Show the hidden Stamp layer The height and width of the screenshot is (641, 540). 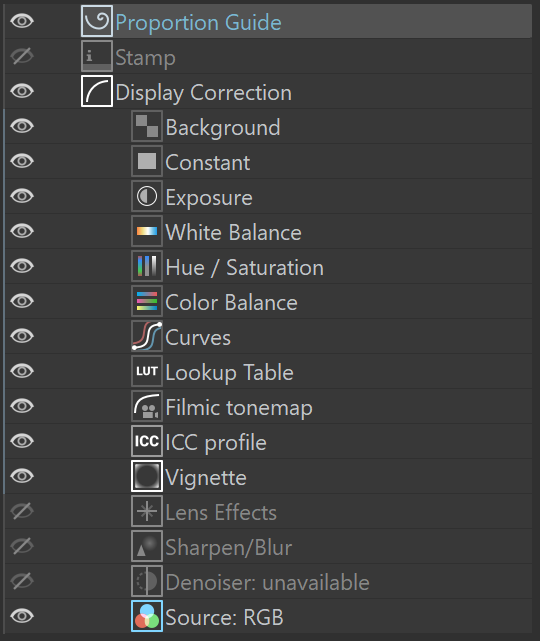tap(22, 56)
